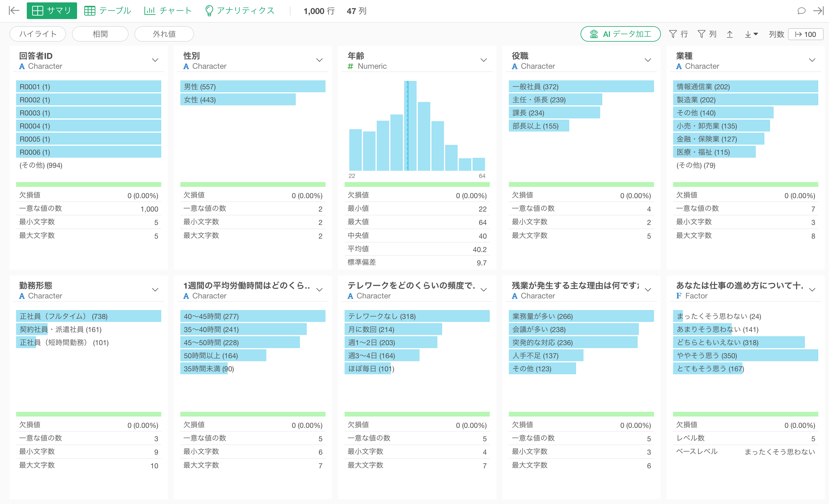Select the 外れ値 pill button
Image resolution: width=829 pixels, height=504 pixels.
coord(164,34)
